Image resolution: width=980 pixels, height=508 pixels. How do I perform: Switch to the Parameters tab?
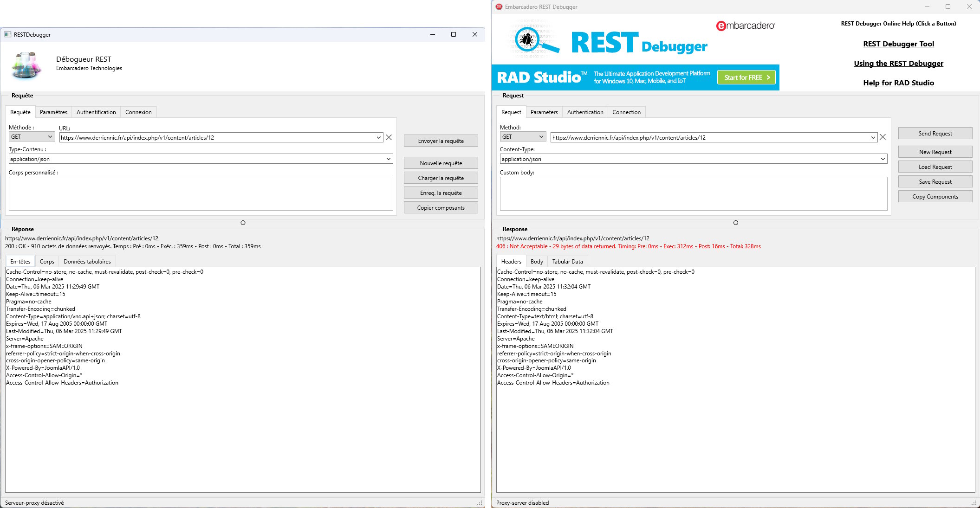[x=544, y=112]
